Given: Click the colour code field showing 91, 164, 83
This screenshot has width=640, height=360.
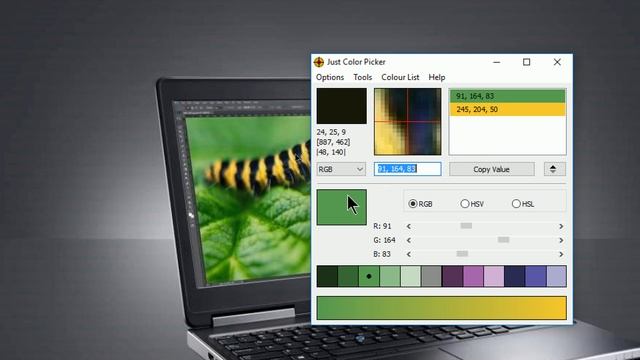Looking at the screenshot, I should coord(407,169).
